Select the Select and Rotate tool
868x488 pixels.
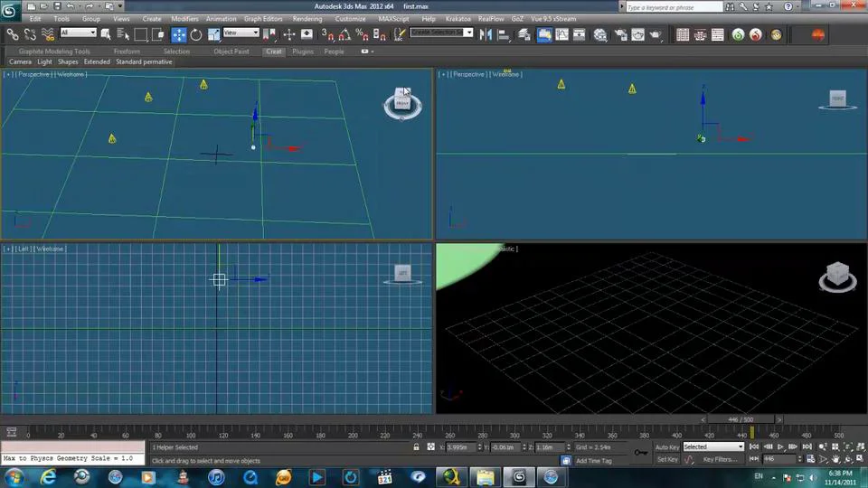[196, 34]
